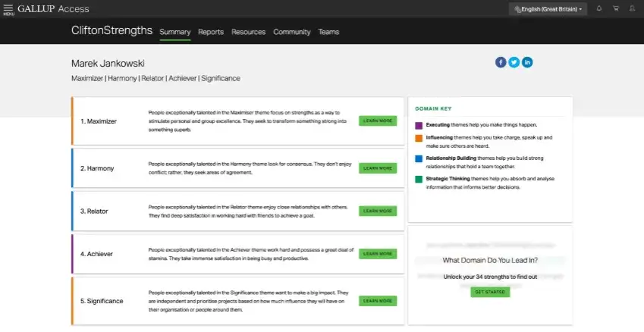Open the shopping cart icon

(616, 8)
